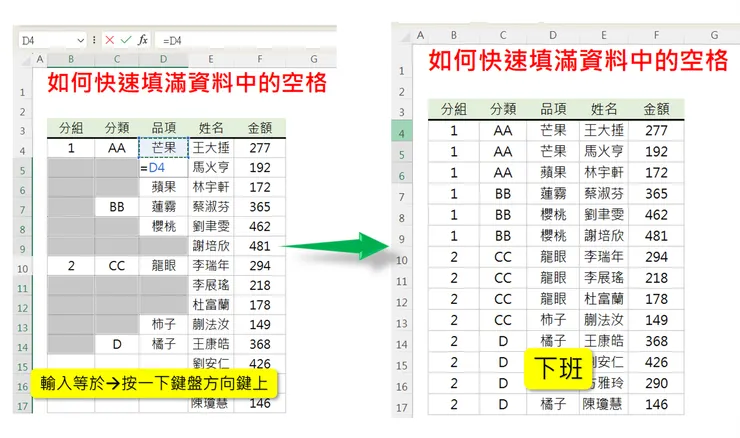Click right cell 481
740x438 pixels.
point(656,236)
